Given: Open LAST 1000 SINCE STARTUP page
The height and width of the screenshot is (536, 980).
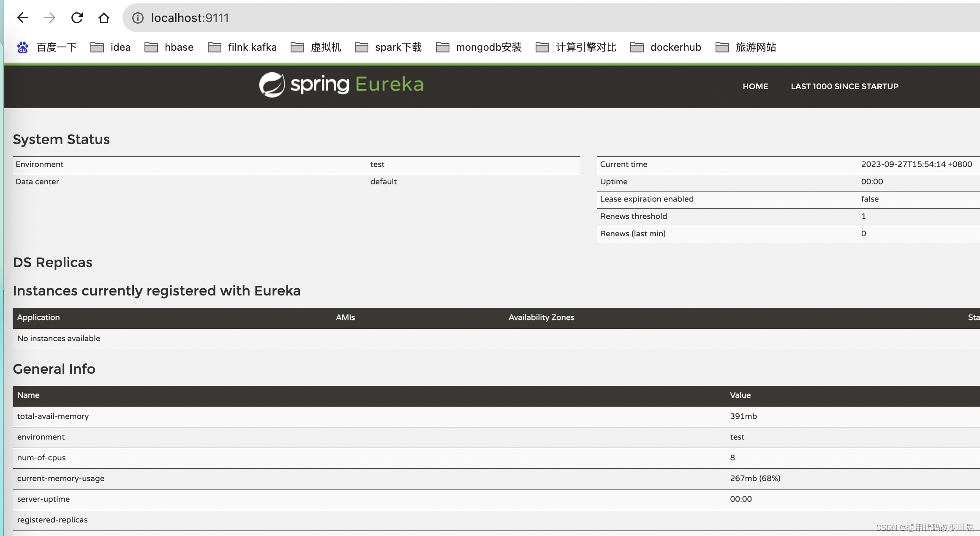Looking at the screenshot, I should click(x=844, y=86).
